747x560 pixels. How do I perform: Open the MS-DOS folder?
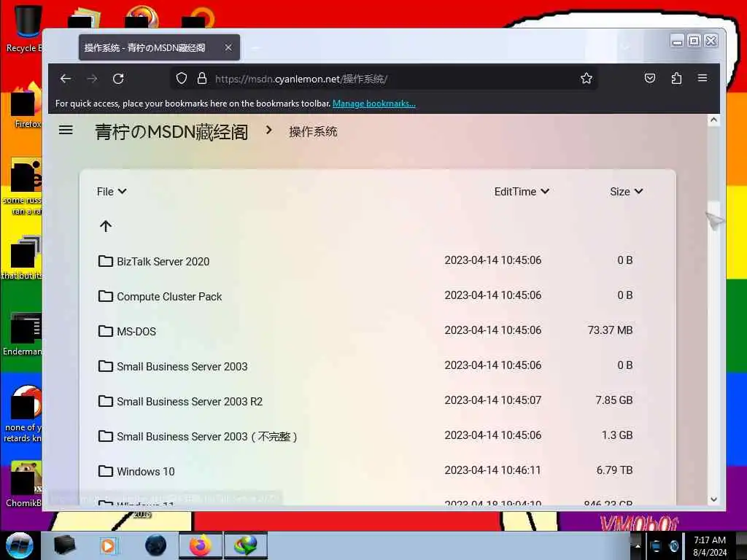tap(136, 332)
